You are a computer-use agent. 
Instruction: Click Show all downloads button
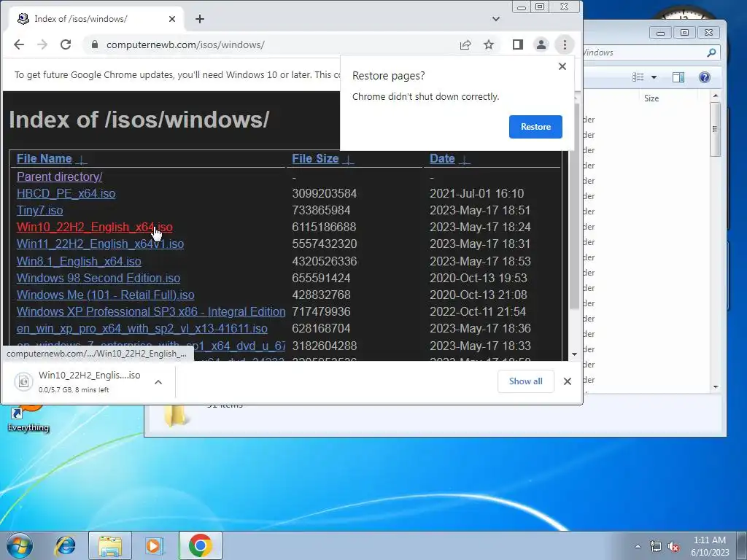(x=525, y=381)
